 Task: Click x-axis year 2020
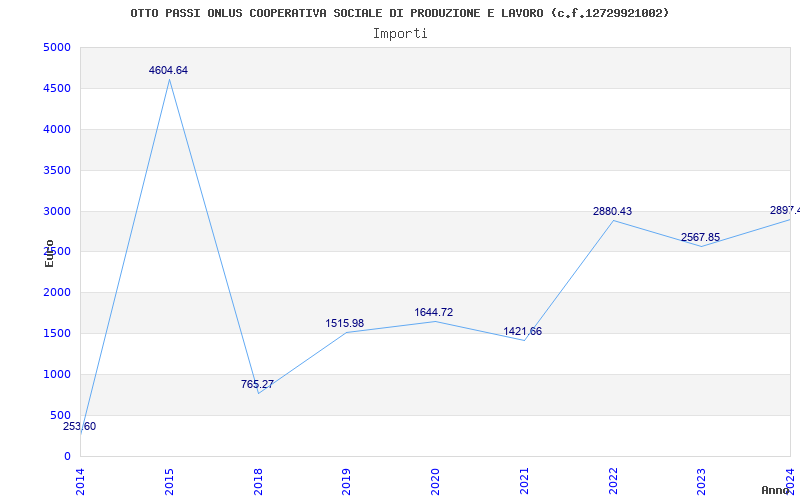436,482
